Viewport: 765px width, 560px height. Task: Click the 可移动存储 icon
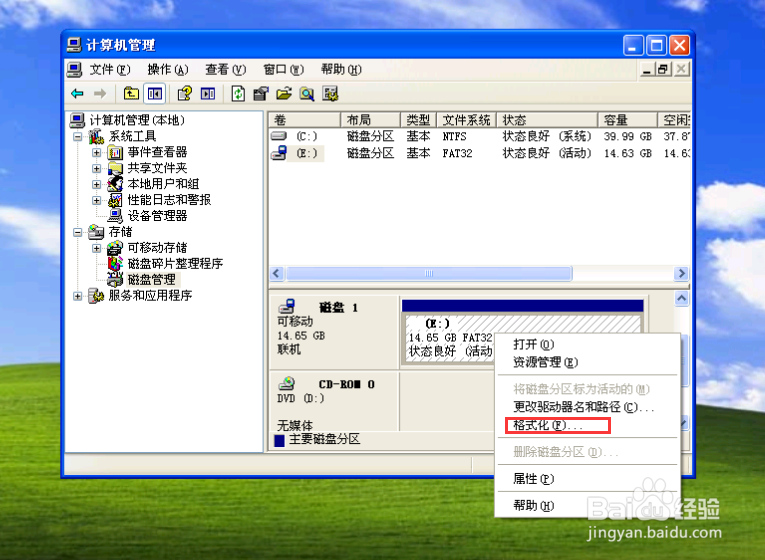click(115, 248)
